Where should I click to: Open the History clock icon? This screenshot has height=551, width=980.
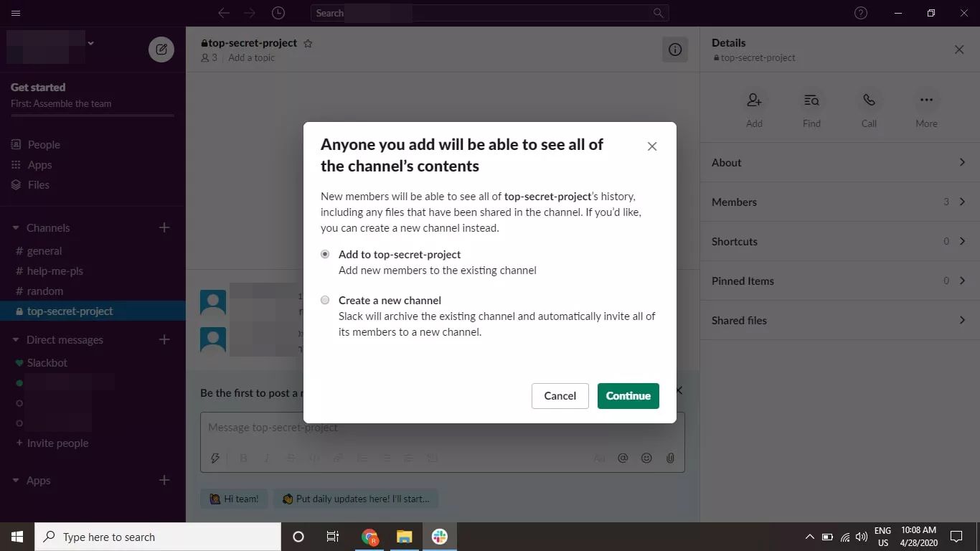(278, 13)
